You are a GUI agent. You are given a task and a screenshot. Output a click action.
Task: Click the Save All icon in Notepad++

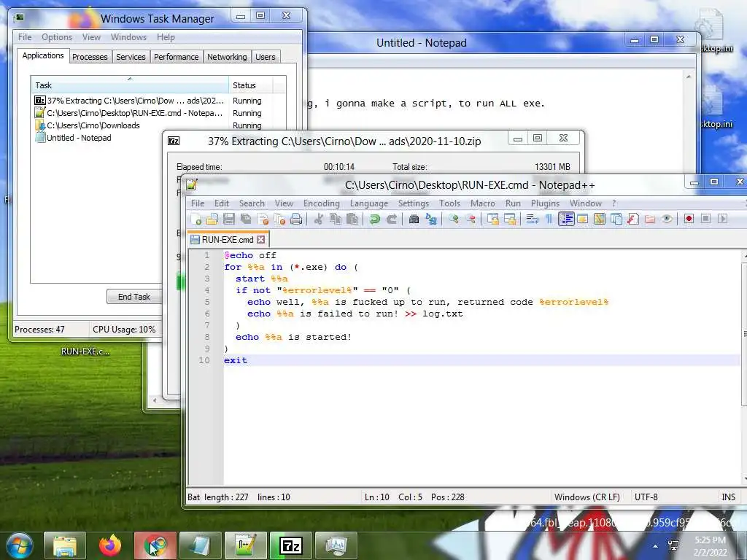pyautogui.click(x=246, y=219)
